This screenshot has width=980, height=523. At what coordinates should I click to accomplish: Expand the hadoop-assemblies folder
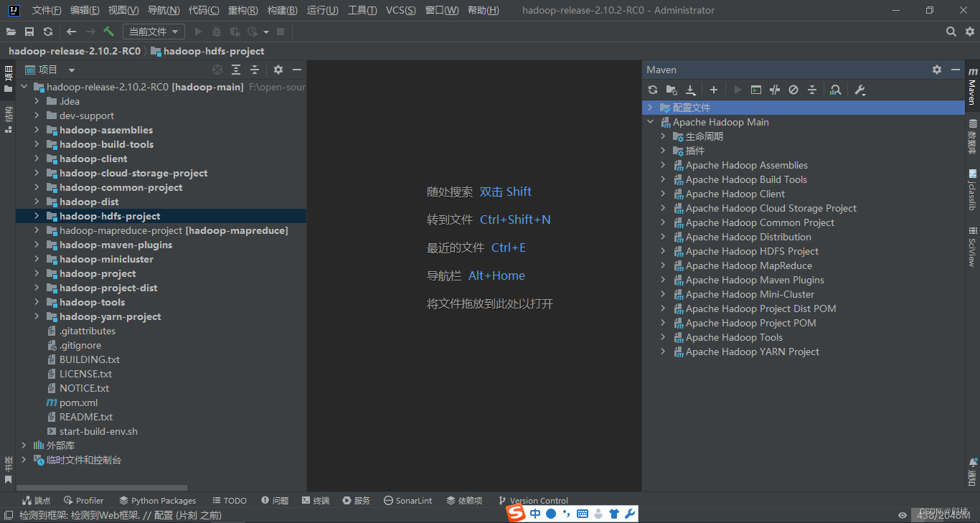pyautogui.click(x=37, y=130)
